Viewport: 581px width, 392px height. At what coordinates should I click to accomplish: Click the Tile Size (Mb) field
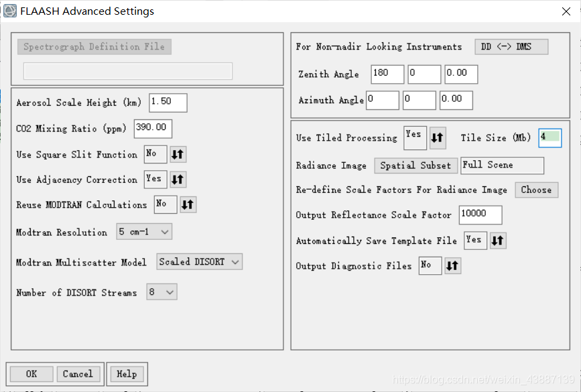550,138
